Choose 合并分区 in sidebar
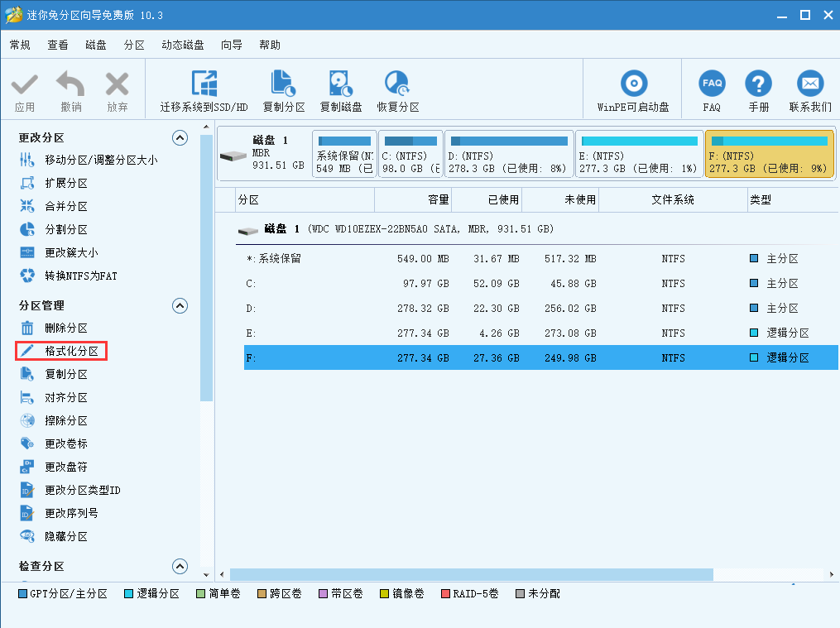The width and height of the screenshot is (840, 628). coord(54,206)
